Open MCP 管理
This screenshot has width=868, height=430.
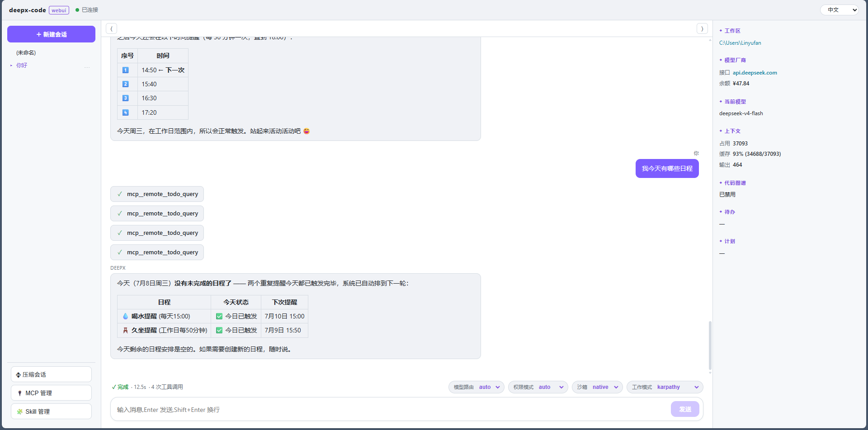[51, 393]
